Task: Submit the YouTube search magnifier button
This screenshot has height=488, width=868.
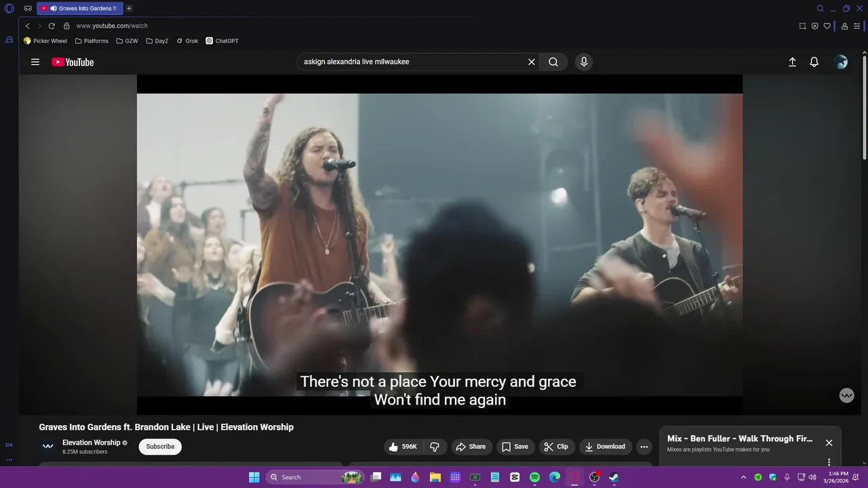Action: pyautogui.click(x=553, y=62)
